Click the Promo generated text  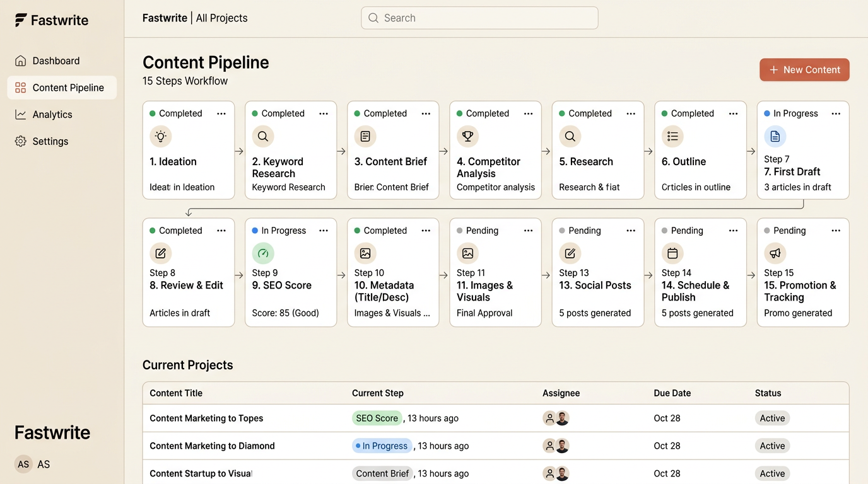798,313
